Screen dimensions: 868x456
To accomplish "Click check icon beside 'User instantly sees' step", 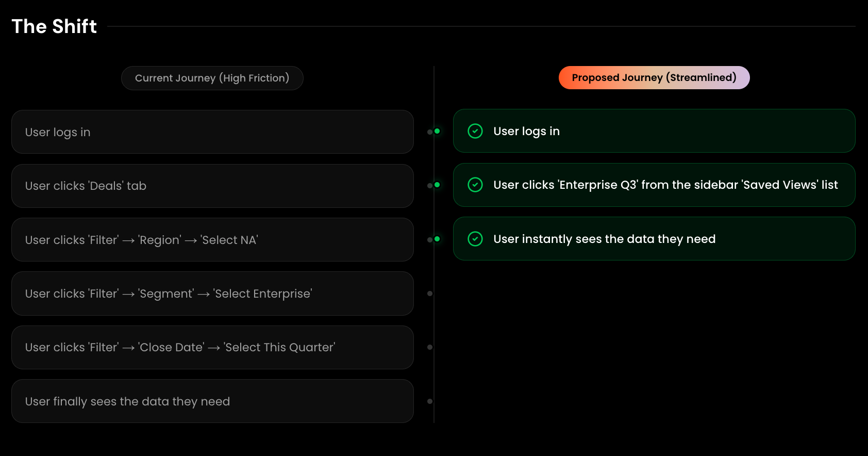I will pyautogui.click(x=475, y=239).
